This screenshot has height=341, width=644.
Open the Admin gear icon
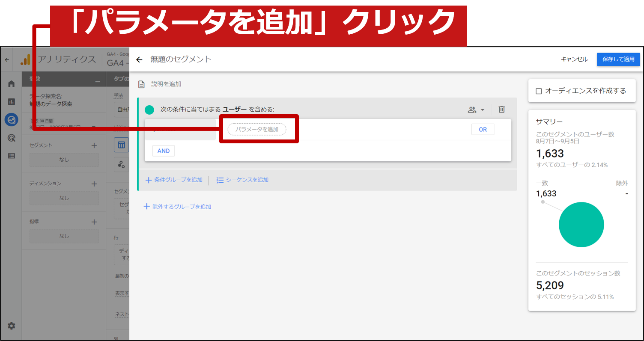12,326
